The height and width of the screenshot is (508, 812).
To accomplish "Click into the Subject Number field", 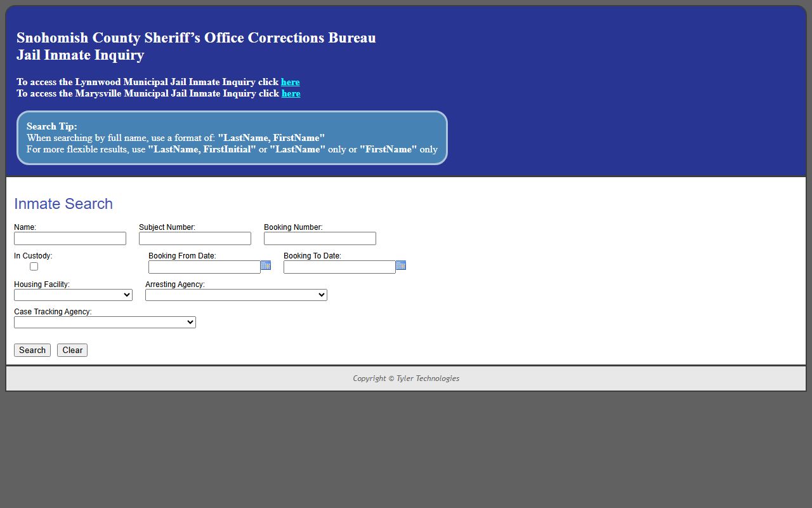I will point(195,239).
